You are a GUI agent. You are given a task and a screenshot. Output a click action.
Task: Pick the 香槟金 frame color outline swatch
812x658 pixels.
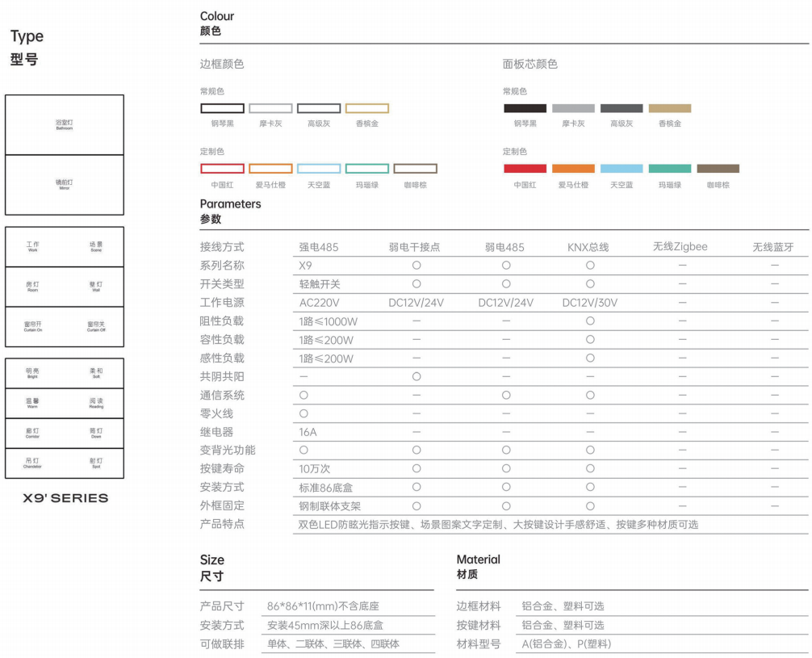(367, 108)
